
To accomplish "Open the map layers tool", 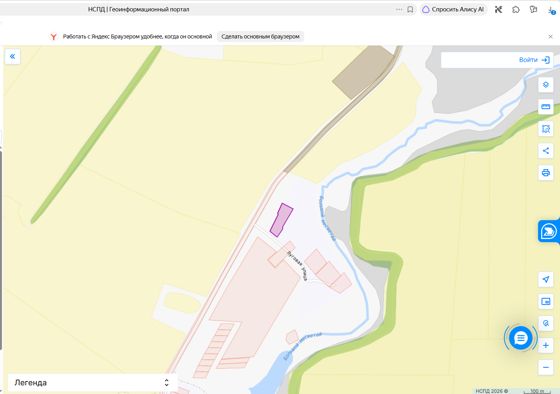I will click(x=545, y=85).
